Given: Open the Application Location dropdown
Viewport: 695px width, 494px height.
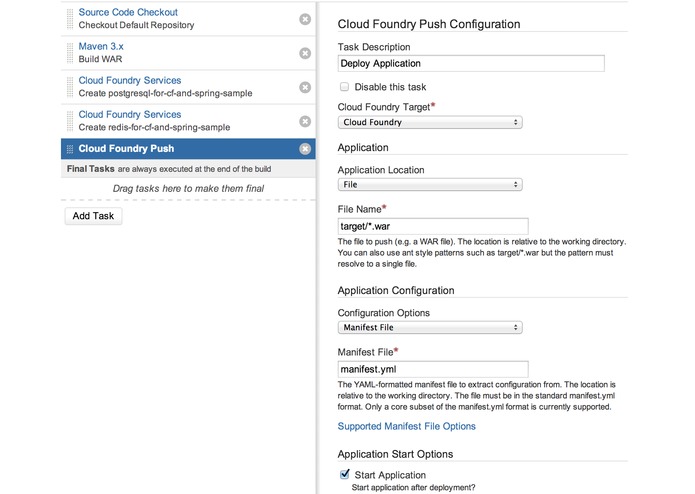Looking at the screenshot, I should [x=430, y=184].
